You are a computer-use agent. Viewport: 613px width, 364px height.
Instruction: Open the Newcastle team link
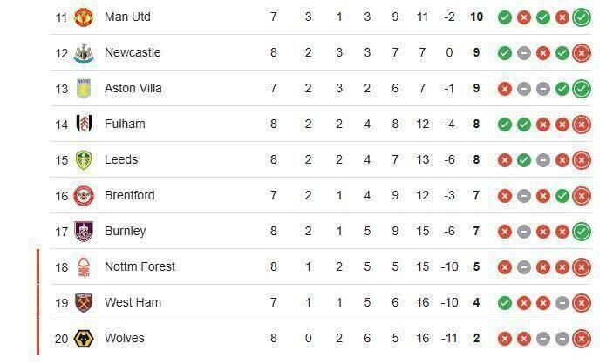(x=133, y=52)
